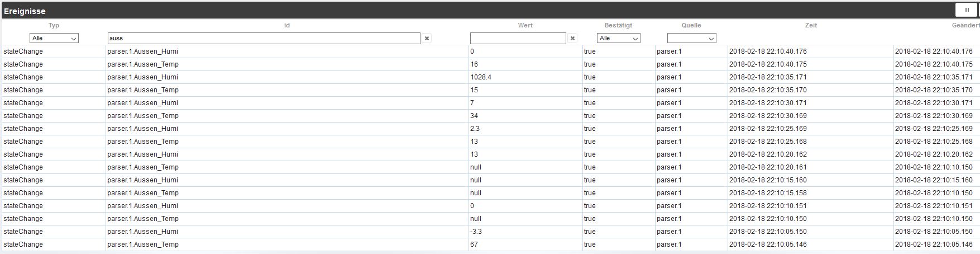Clear the Wert filter field
Image resolution: width=980 pixels, height=254 pixels.
572,39
